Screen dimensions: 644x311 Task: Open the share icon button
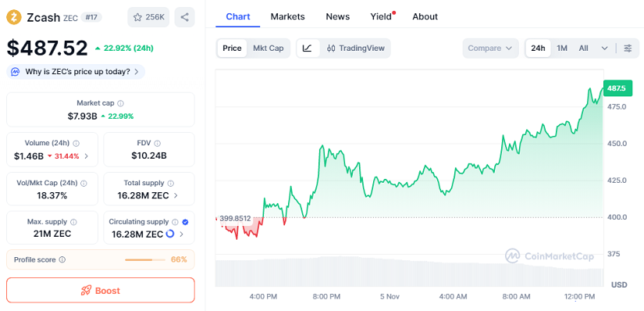click(x=185, y=17)
